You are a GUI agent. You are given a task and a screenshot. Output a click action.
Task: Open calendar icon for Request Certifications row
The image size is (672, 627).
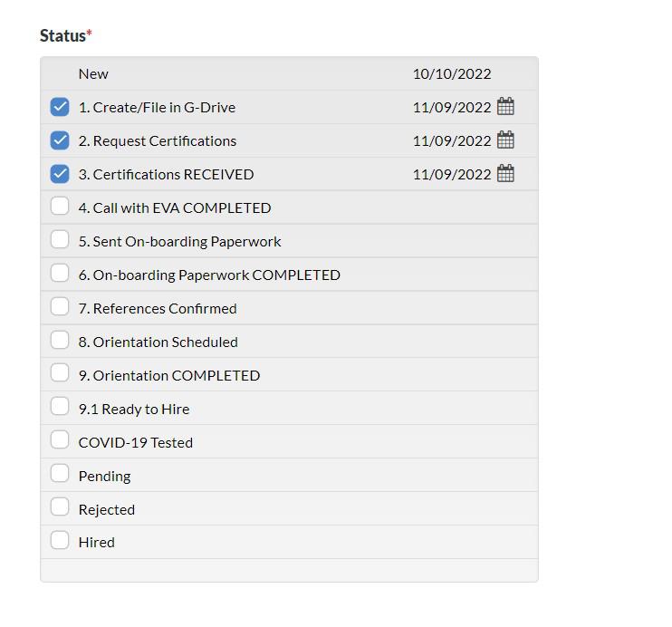[506, 140]
